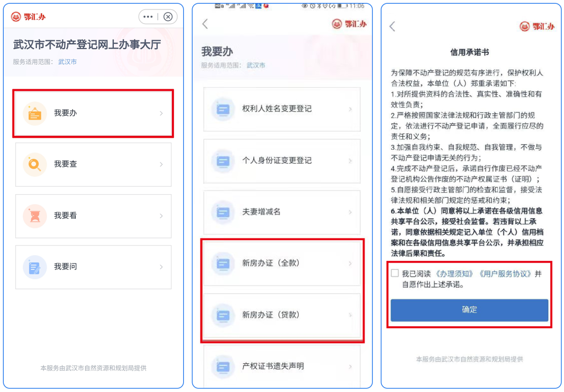Open the 我要办 handle-business icon

[35, 114]
